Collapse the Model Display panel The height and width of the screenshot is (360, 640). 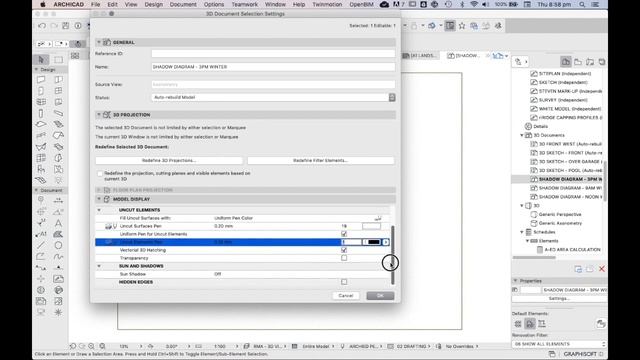click(x=99, y=199)
